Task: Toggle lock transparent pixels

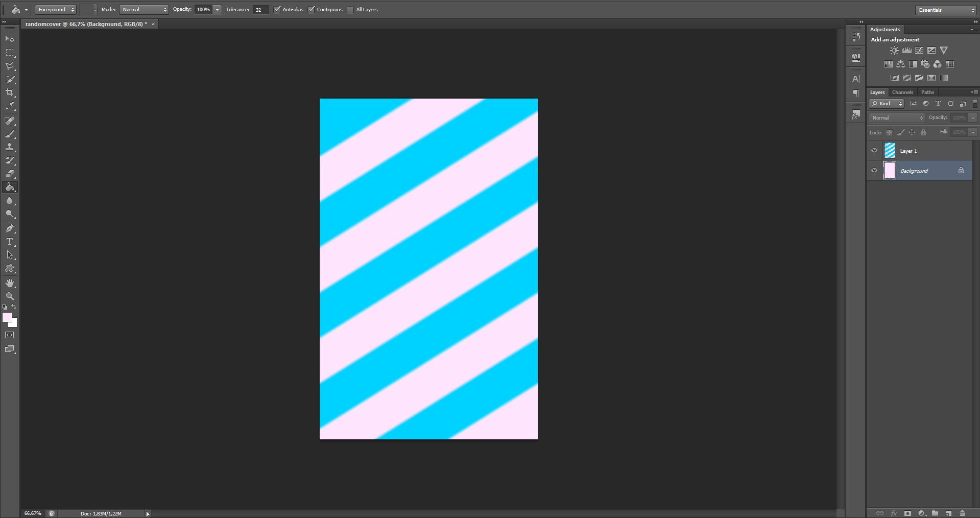Action: click(889, 132)
